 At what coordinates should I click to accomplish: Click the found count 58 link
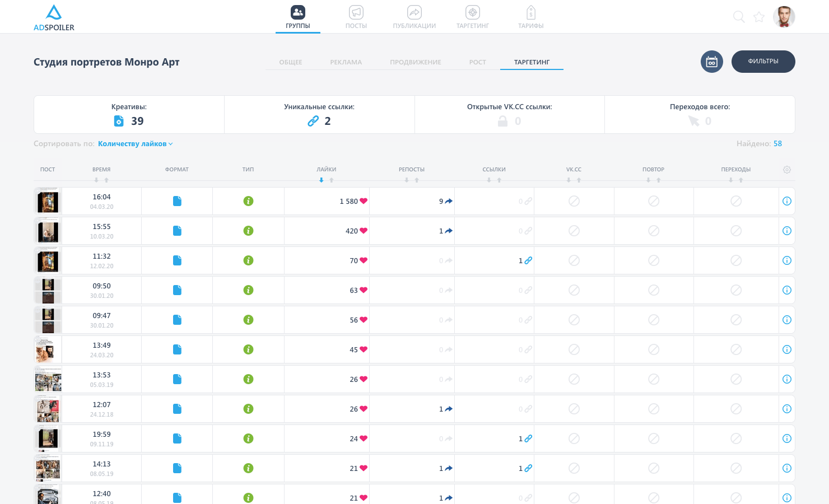(777, 144)
